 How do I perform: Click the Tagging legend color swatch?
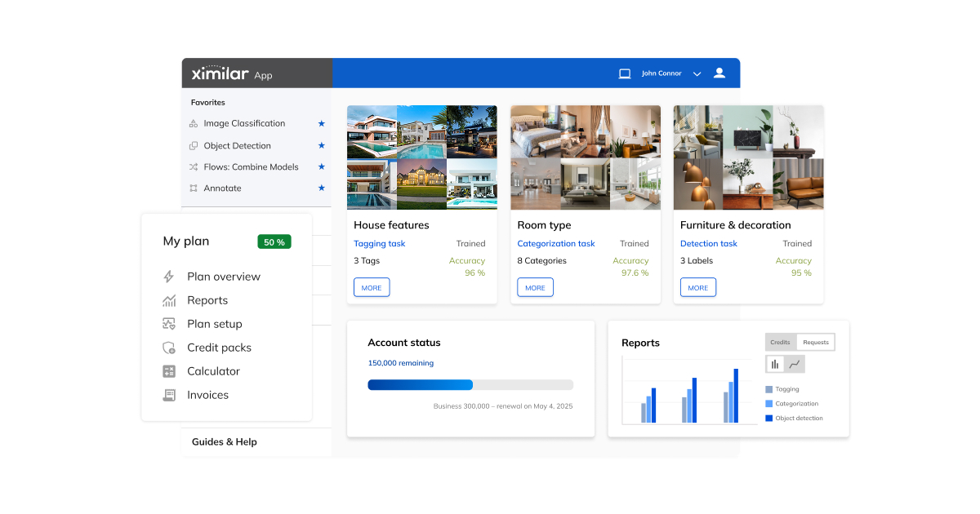click(769, 390)
